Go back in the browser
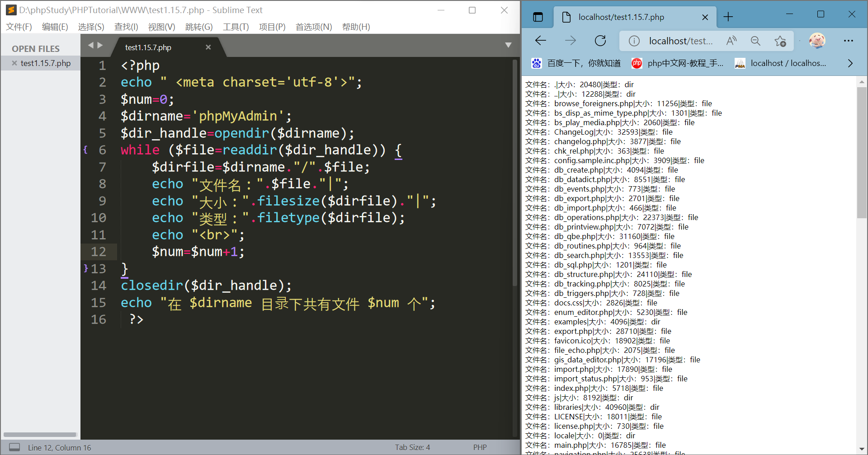This screenshot has width=868, height=455. [541, 41]
